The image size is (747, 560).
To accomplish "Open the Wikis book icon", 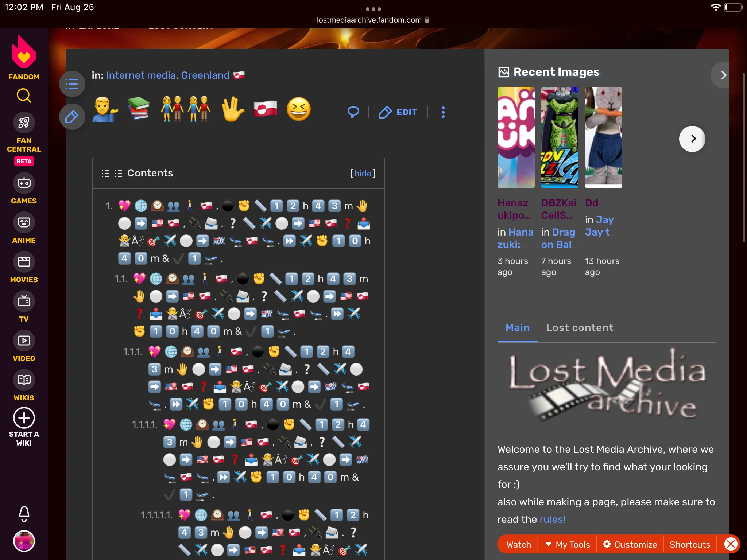I will pos(24,380).
